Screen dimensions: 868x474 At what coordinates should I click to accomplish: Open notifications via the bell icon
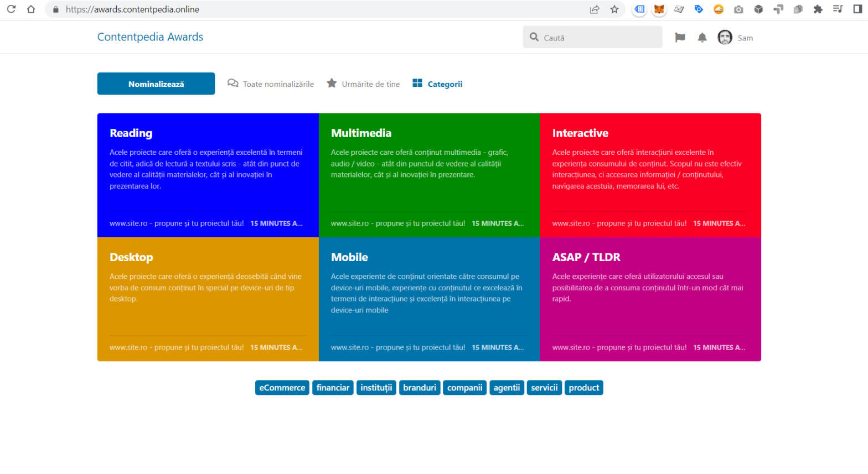point(702,38)
